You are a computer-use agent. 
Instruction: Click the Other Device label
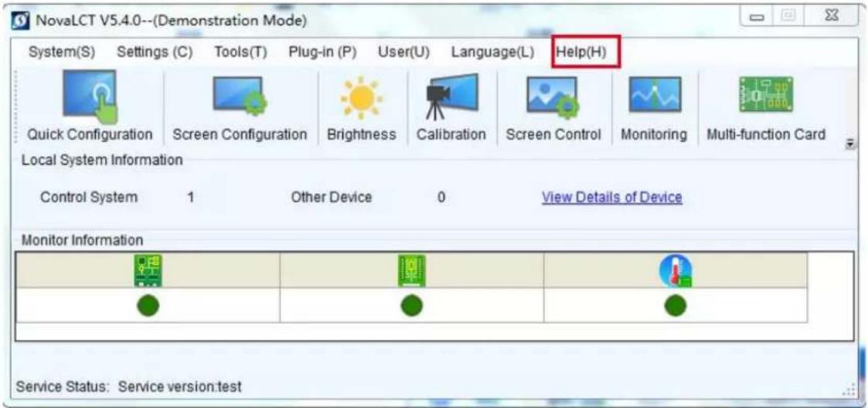332,197
